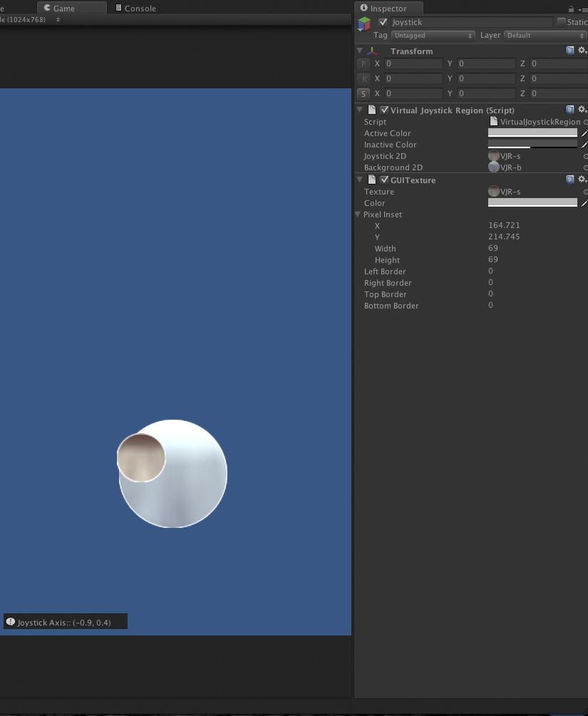
Task: Switch to the Console tab
Action: pos(135,9)
